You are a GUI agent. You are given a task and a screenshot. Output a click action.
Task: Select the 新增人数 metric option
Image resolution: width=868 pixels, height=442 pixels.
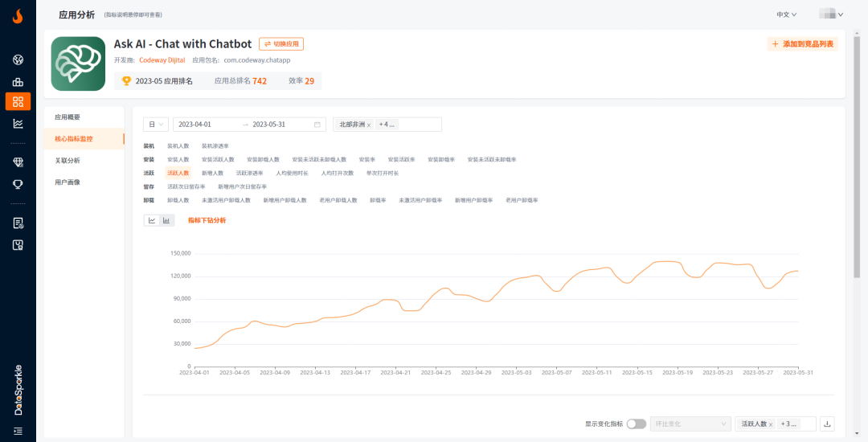[x=212, y=173]
